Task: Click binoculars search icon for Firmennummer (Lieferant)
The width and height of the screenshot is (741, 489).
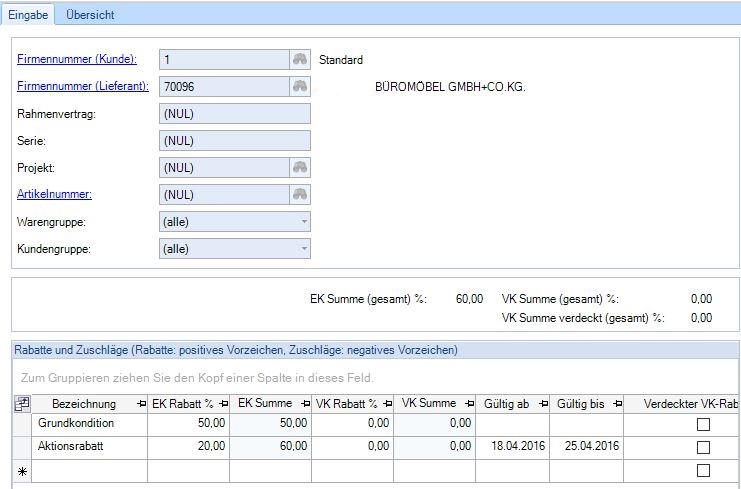Action: pyautogui.click(x=299, y=87)
